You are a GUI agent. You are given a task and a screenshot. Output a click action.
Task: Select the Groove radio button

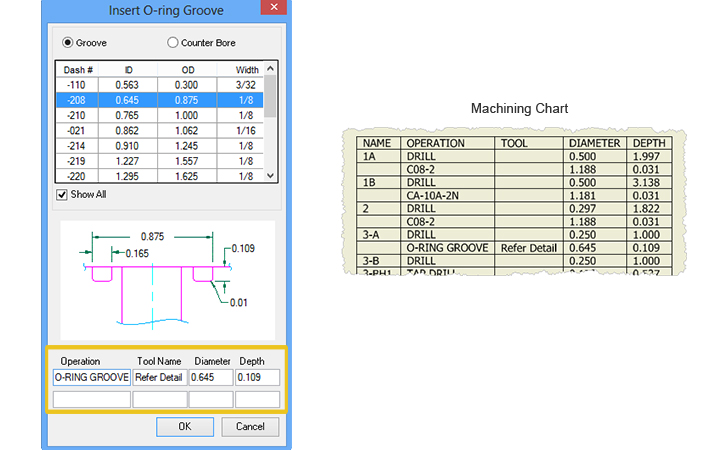pyautogui.click(x=68, y=43)
